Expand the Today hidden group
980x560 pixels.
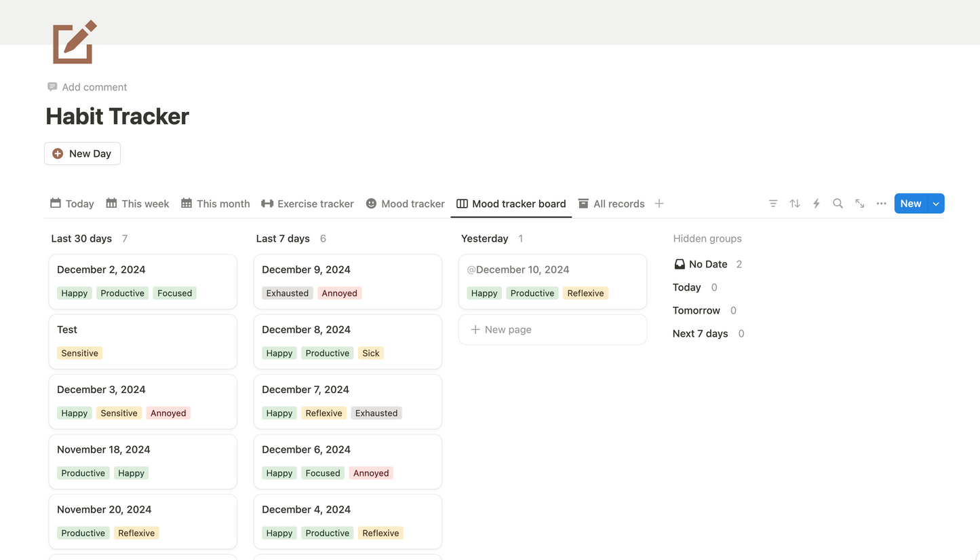tap(686, 287)
